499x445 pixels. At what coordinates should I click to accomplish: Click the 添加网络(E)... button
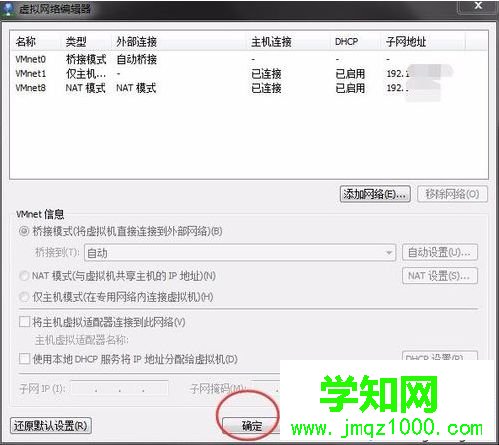375,194
